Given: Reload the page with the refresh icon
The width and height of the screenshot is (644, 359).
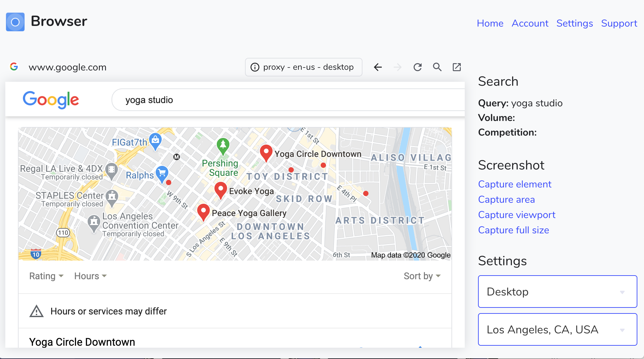Looking at the screenshot, I should click(x=417, y=67).
